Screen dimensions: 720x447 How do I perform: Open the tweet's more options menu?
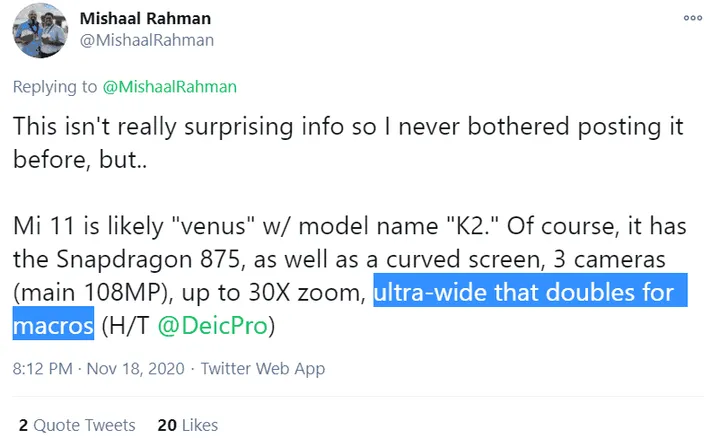click(x=692, y=18)
